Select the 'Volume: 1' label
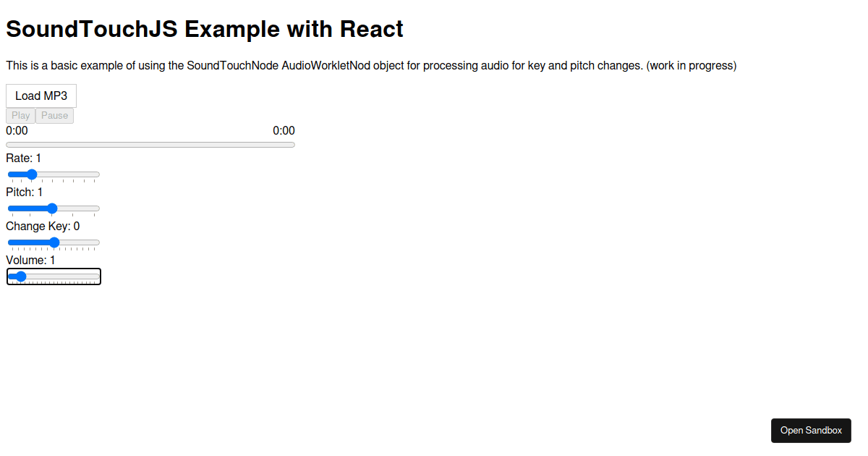Screen dimensions: 868x456 [x=30, y=259]
